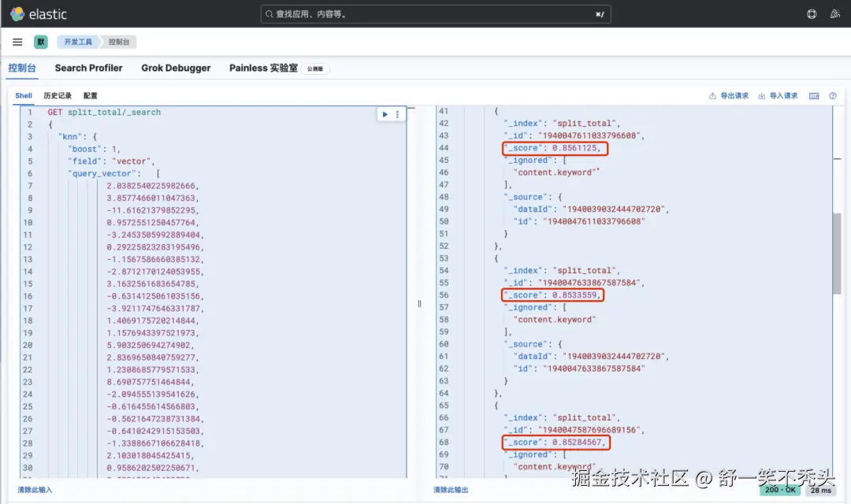This screenshot has height=504, width=851.
Task: Click 清除此输入 link
Action: [x=35, y=490]
